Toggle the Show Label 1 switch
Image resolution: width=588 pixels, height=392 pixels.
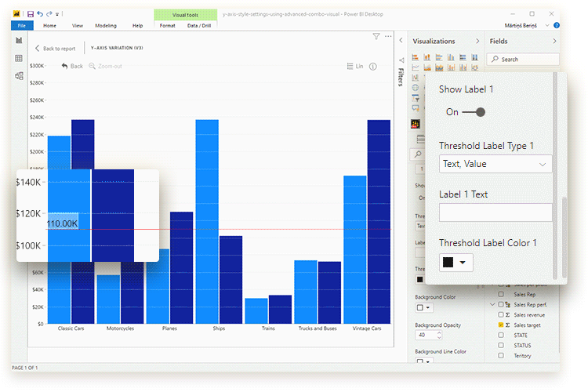[474, 112]
